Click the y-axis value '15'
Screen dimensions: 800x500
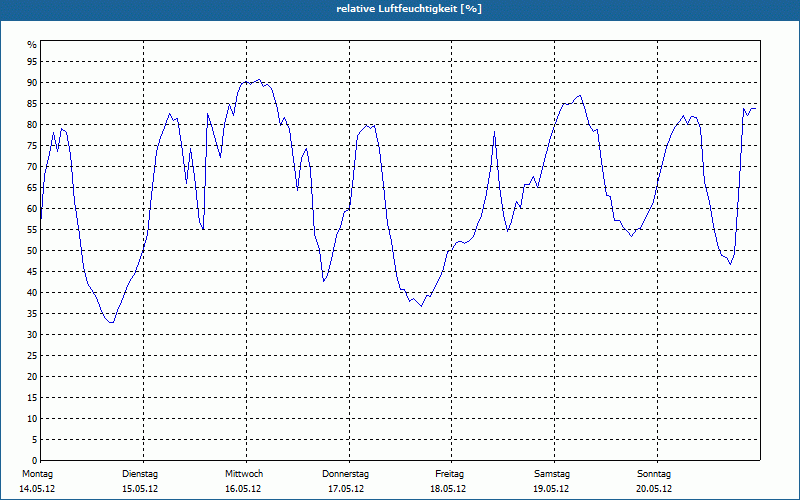click(x=32, y=397)
